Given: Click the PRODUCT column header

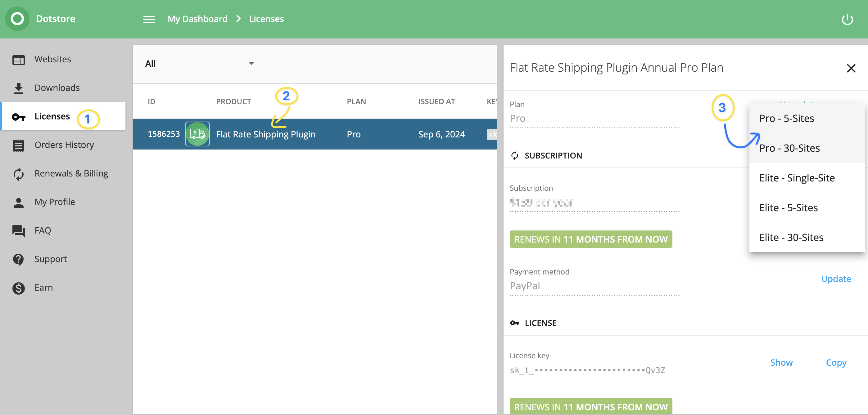Looking at the screenshot, I should [x=233, y=102].
